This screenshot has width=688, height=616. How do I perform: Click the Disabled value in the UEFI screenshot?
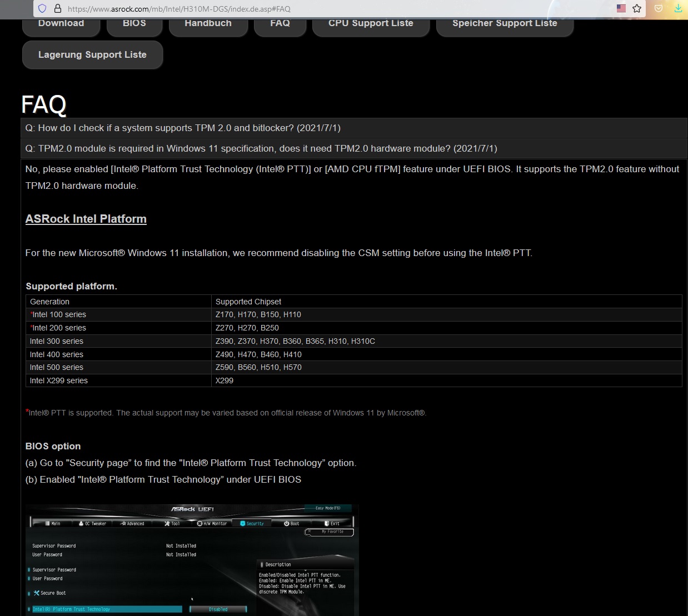point(218,609)
